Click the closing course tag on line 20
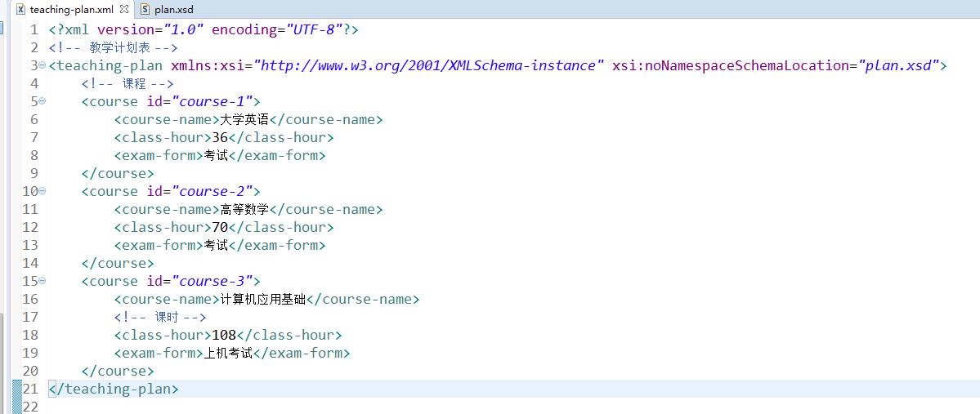The height and width of the screenshot is (414, 980). (118, 372)
